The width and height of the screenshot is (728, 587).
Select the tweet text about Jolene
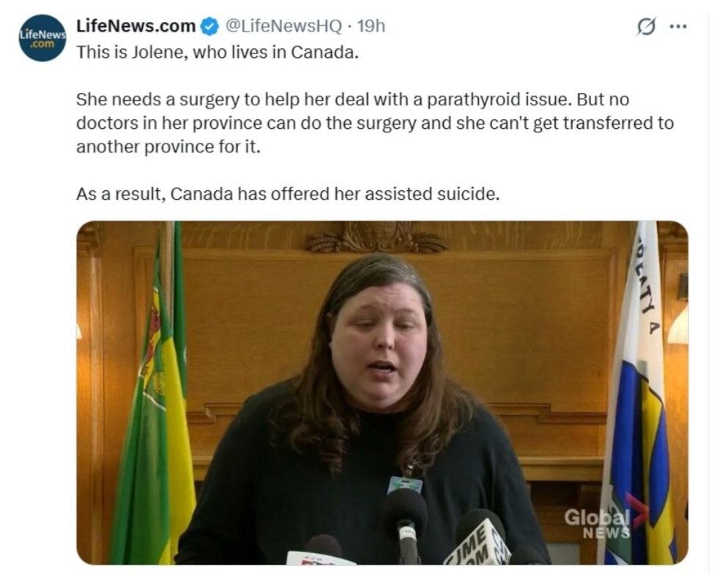pos(218,52)
